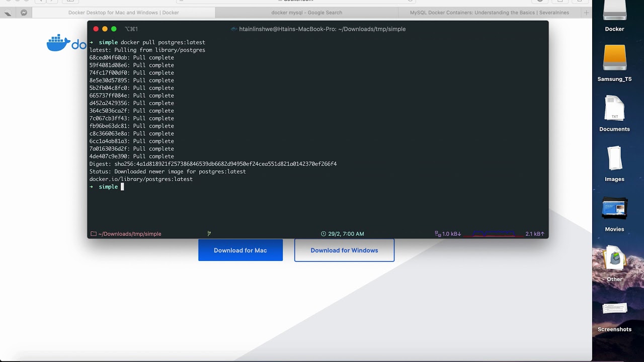Open the Screenshots stack on desktop
Viewport: 644px width, 362px height.
click(614, 309)
